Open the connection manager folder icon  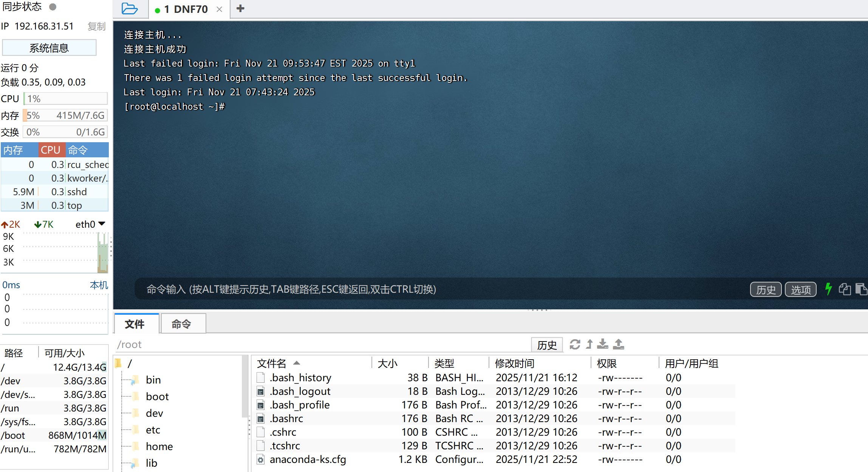pyautogui.click(x=129, y=9)
